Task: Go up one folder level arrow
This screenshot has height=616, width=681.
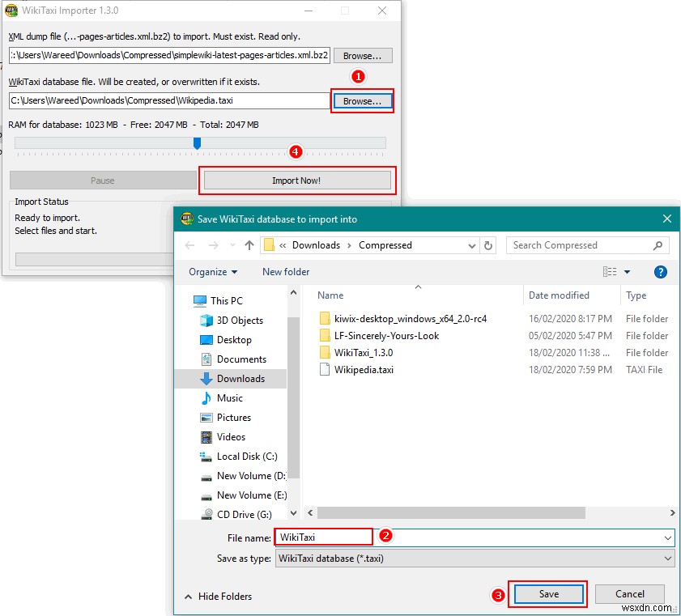Action: click(249, 245)
